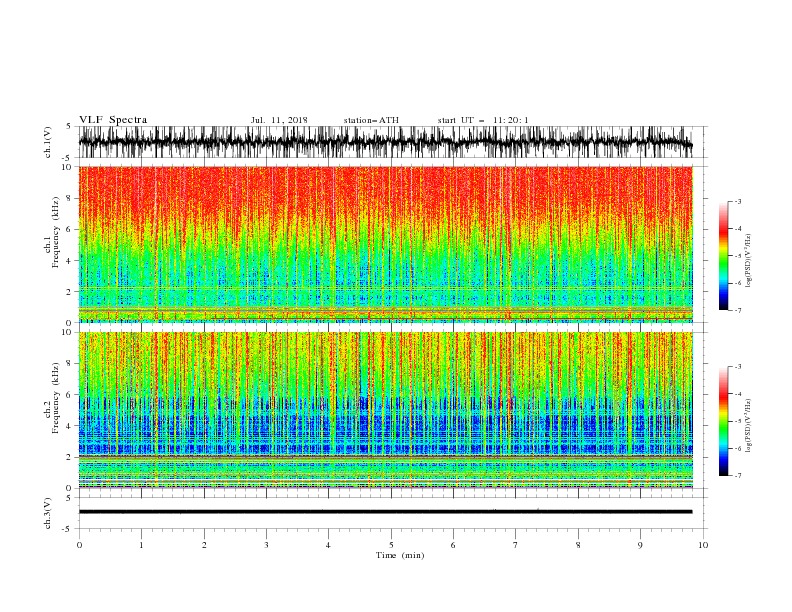Click the 'start UT = 11:20:1' text
The image size is (792, 612).
tap(482, 120)
